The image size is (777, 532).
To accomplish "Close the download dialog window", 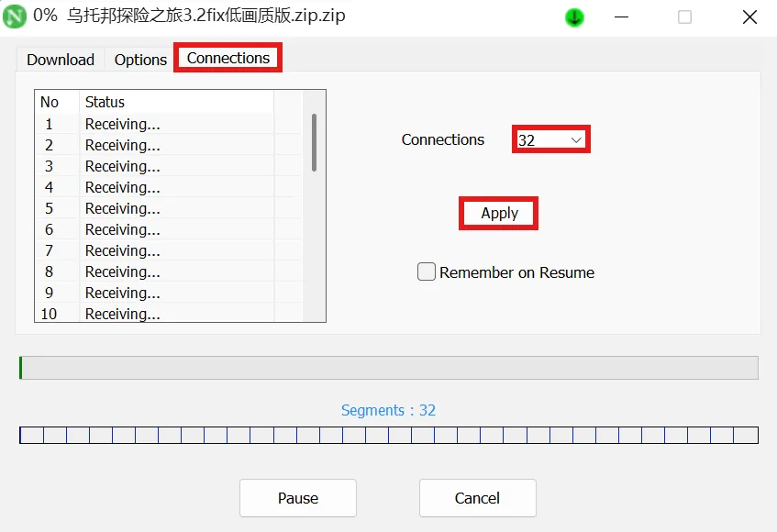I will [749, 17].
